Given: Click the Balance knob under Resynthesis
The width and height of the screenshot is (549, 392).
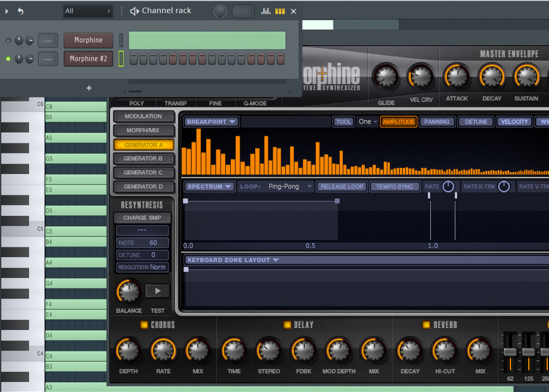Looking at the screenshot, I should coord(129,291).
